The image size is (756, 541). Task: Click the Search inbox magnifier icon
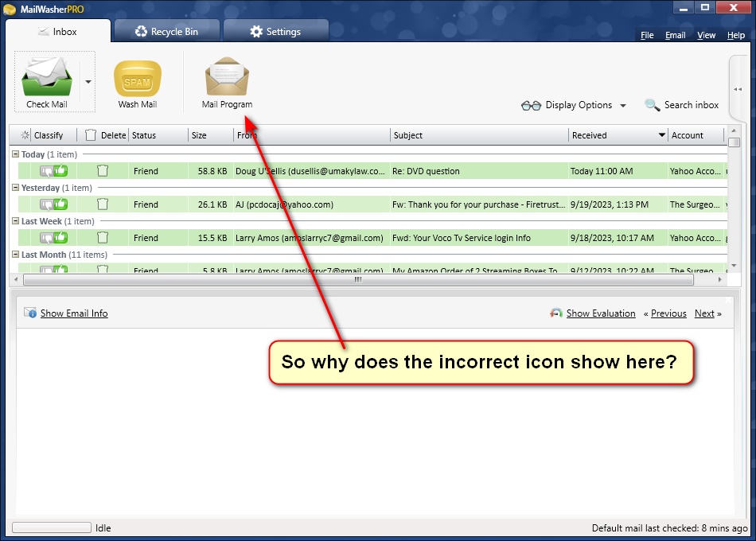click(653, 105)
